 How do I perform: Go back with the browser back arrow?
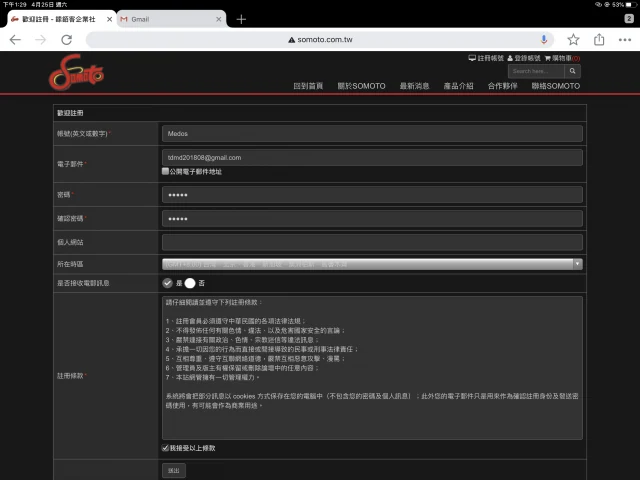pos(15,40)
